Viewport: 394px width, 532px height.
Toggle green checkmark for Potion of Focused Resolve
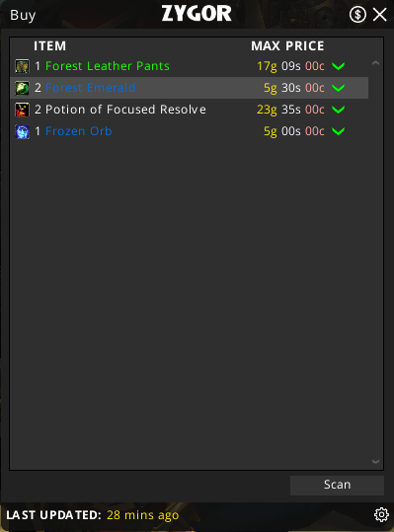339,110
